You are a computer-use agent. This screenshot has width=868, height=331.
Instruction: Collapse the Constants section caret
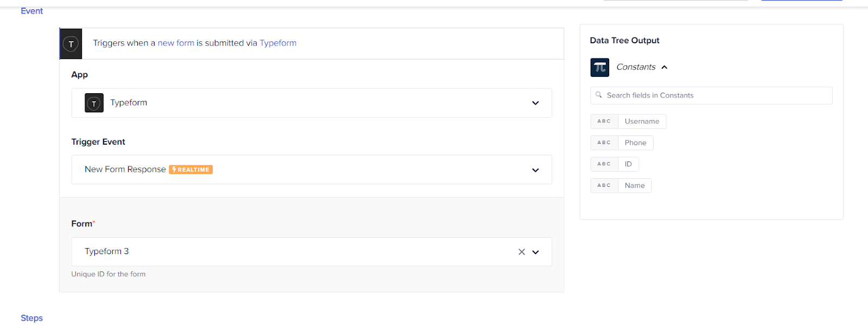pos(664,67)
